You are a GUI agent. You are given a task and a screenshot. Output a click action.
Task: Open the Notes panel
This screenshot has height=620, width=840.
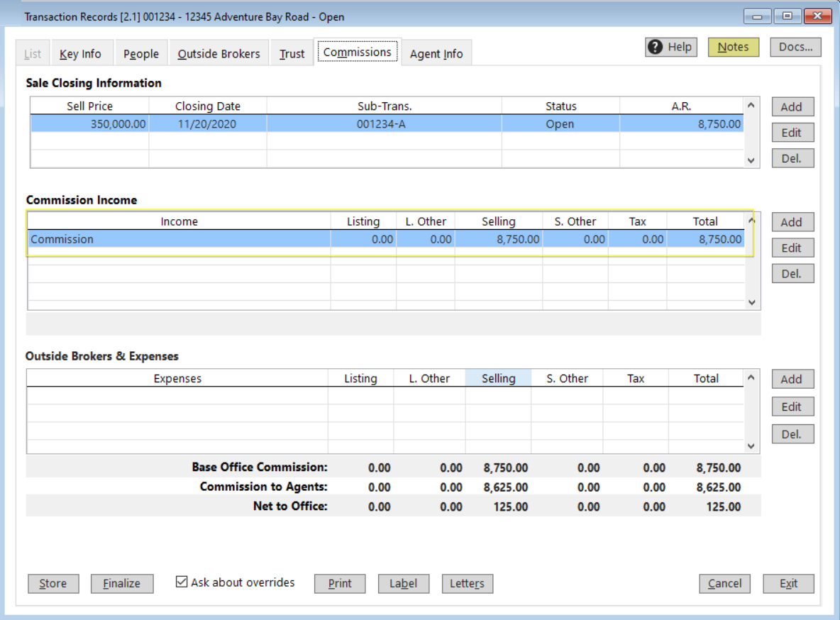pyautogui.click(x=733, y=47)
